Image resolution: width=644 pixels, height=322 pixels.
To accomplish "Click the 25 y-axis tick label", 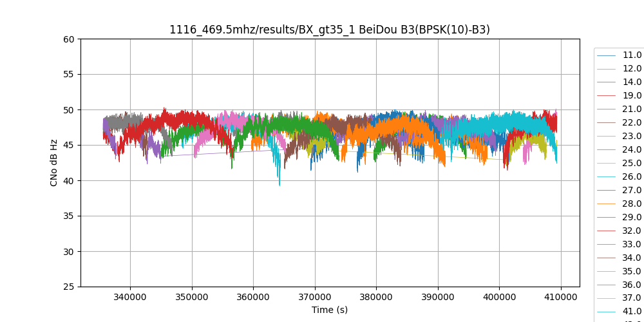I will [69, 287].
